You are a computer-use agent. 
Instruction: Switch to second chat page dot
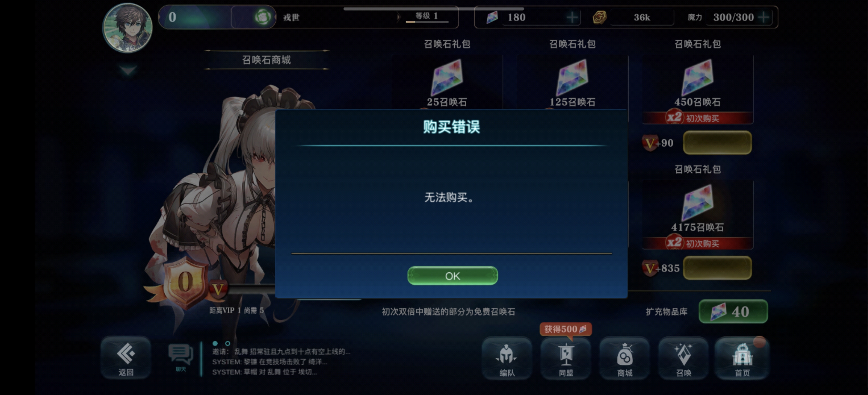[227, 343]
